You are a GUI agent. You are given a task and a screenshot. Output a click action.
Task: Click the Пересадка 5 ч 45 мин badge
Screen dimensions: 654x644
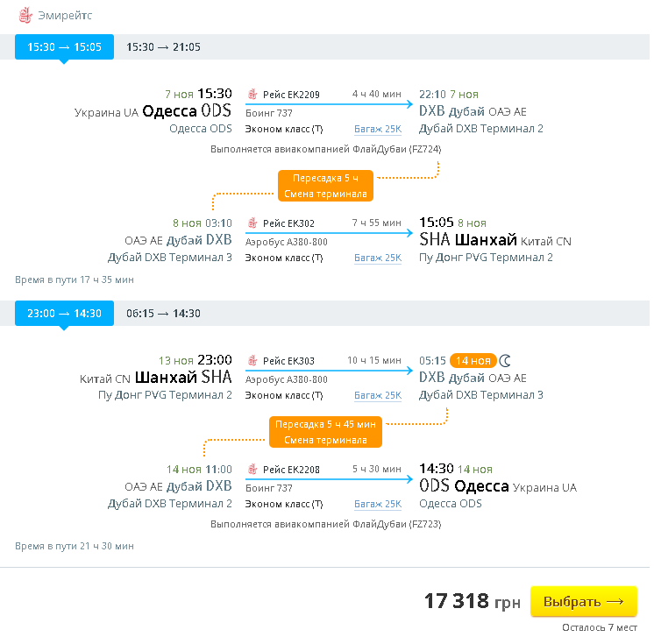click(x=325, y=432)
